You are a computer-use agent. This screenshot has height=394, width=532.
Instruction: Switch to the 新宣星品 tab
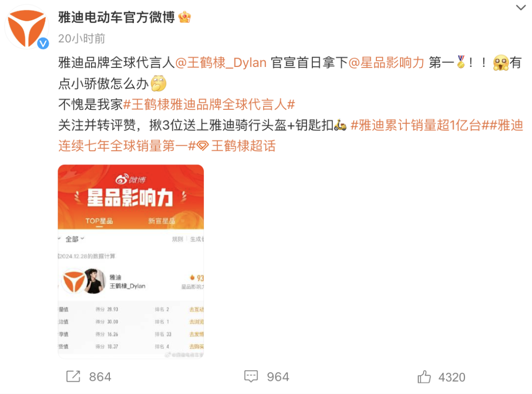point(162,221)
